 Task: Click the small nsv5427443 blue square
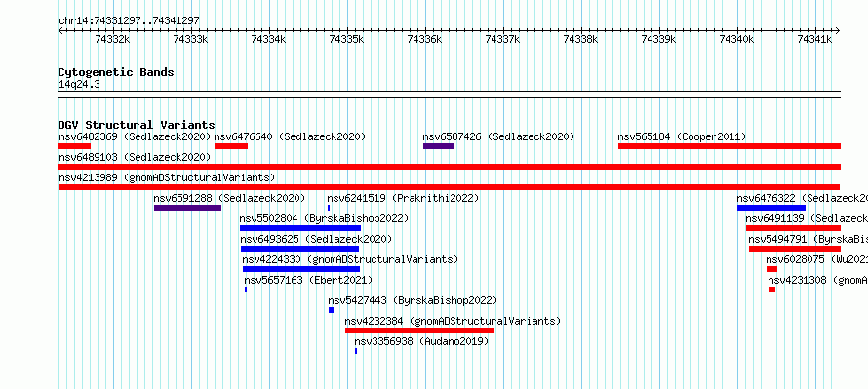coord(331,310)
